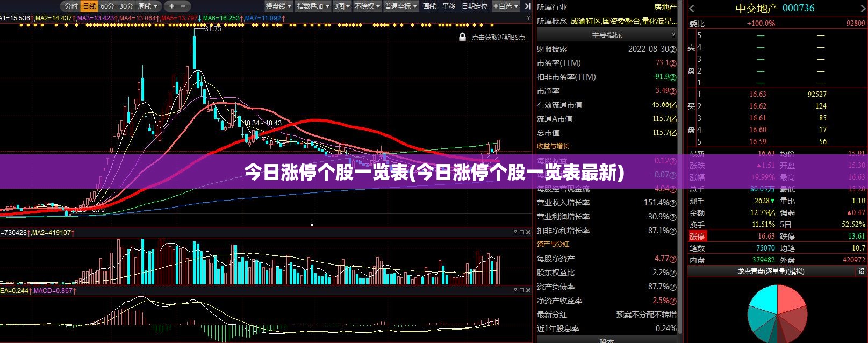Click buy level 1 price 16.63
This screenshot has height=343, width=868.
click(758, 94)
